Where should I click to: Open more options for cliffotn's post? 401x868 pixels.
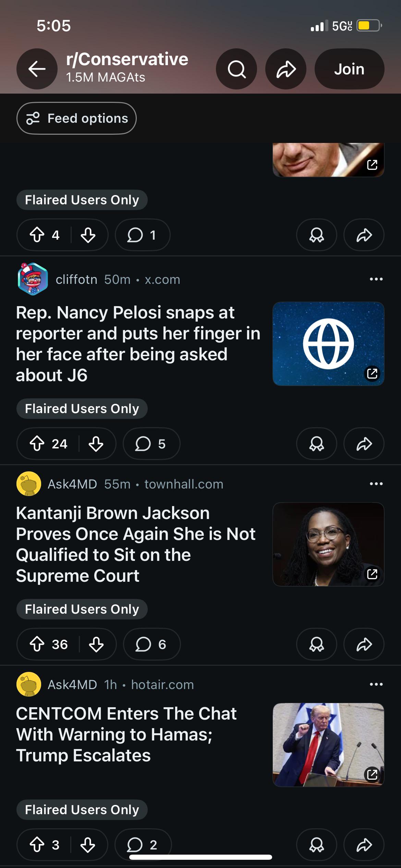pyautogui.click(x=376, y=279)
